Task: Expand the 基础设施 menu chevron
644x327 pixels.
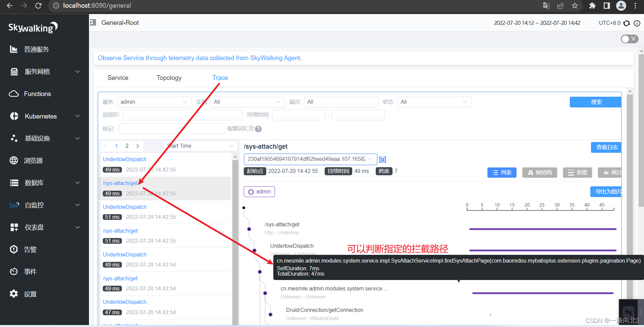Action: click(x=78, y=138)
